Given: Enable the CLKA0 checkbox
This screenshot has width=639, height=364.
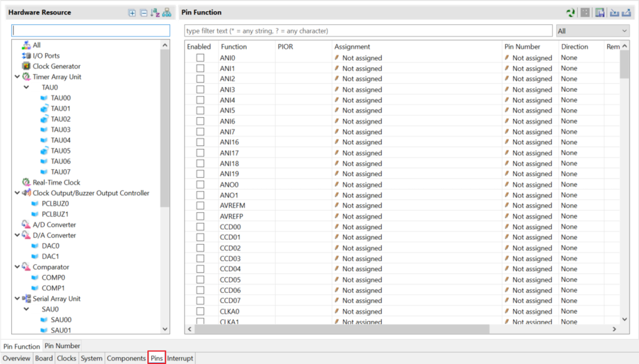Looking at the screenshot, I should pos(200,311).
